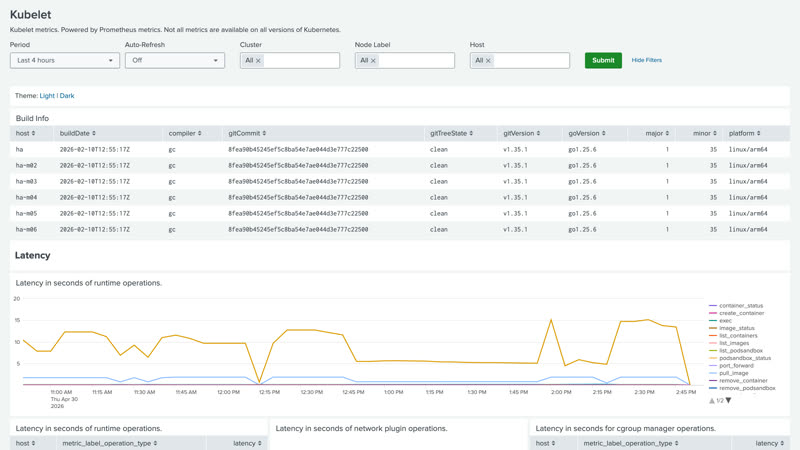Toggle list_images series in legend
The image size is (800, 450).
click(729, 343)
